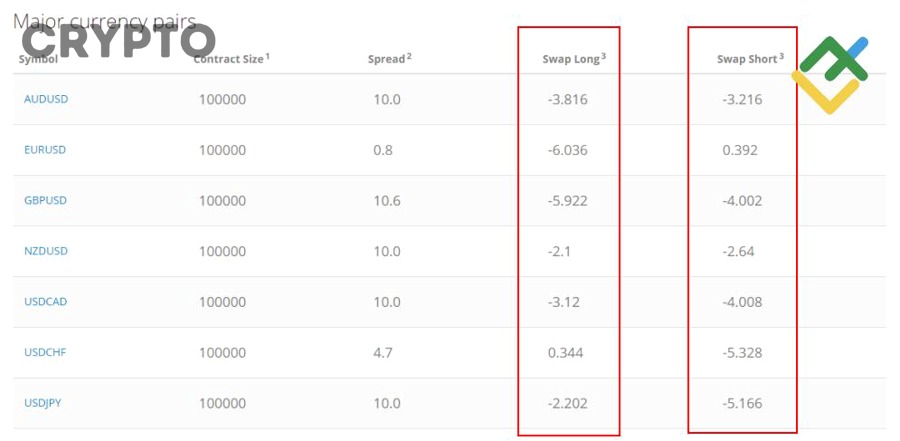Open the USDCHF symbol link
Screen dimensions: 900x441
[45, 352]
